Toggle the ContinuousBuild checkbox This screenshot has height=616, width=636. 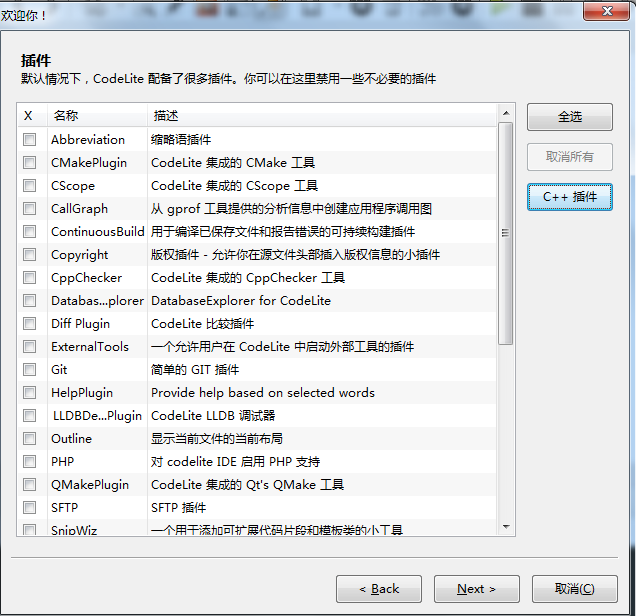[29, 232]
